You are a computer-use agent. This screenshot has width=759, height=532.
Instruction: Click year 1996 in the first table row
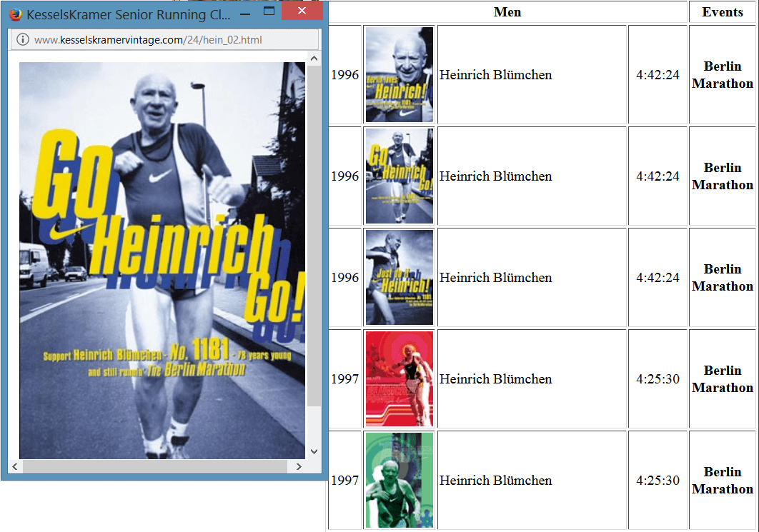click(344, 75)
